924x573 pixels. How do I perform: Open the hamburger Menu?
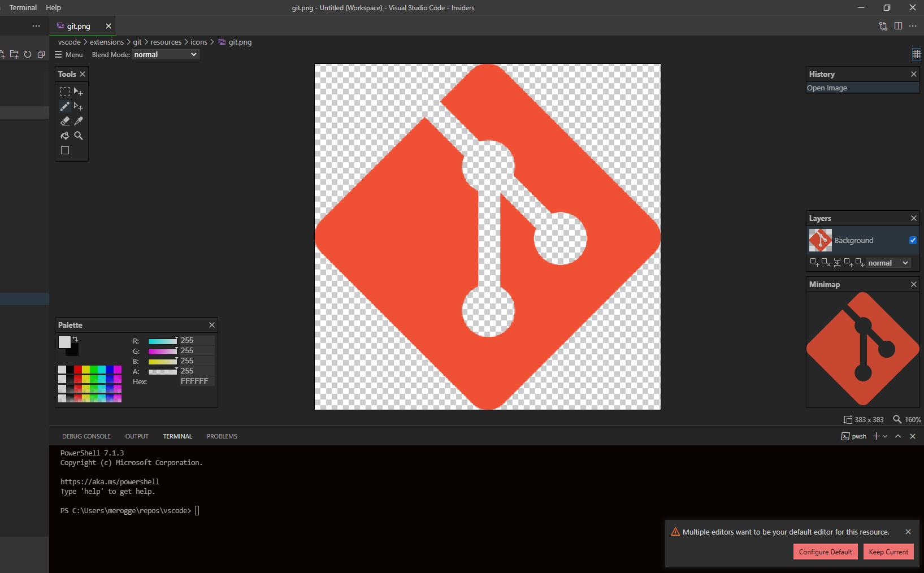tap(69, 54)
